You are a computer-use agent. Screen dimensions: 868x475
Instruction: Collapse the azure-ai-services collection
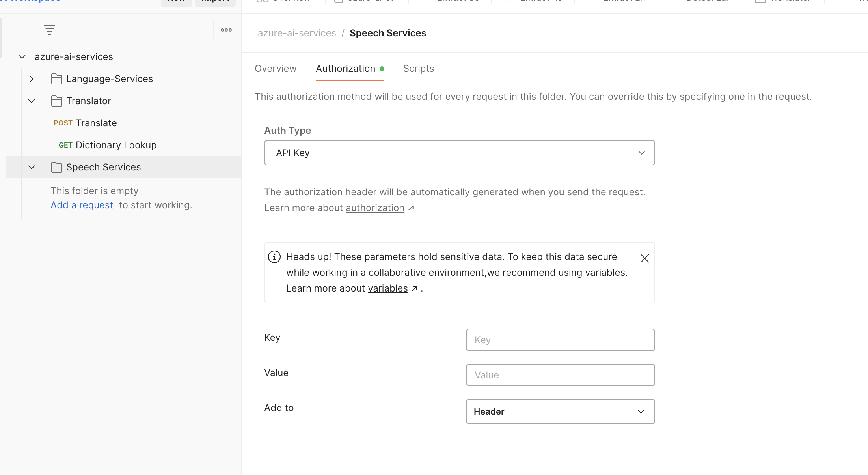pos(22,57)
